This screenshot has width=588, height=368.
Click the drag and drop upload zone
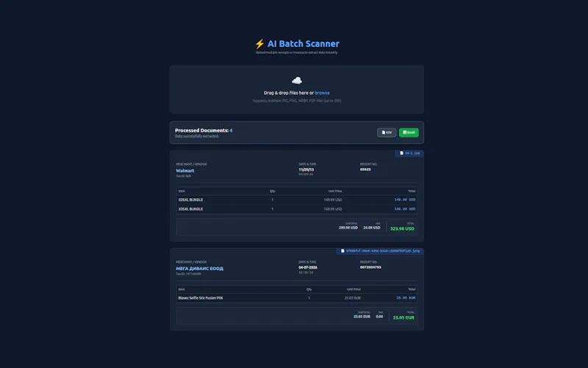(x=297, y=89)
